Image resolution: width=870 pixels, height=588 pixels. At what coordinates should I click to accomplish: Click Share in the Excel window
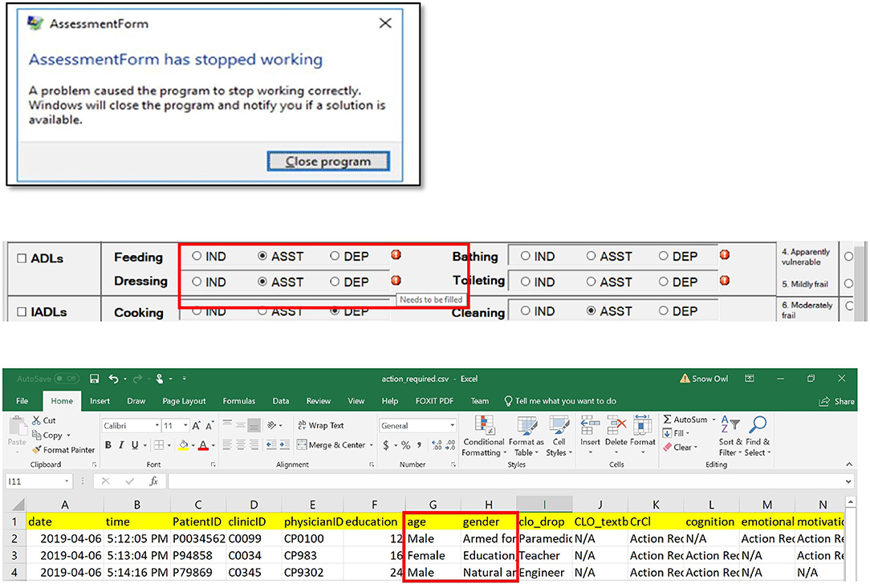pos(837,401)
